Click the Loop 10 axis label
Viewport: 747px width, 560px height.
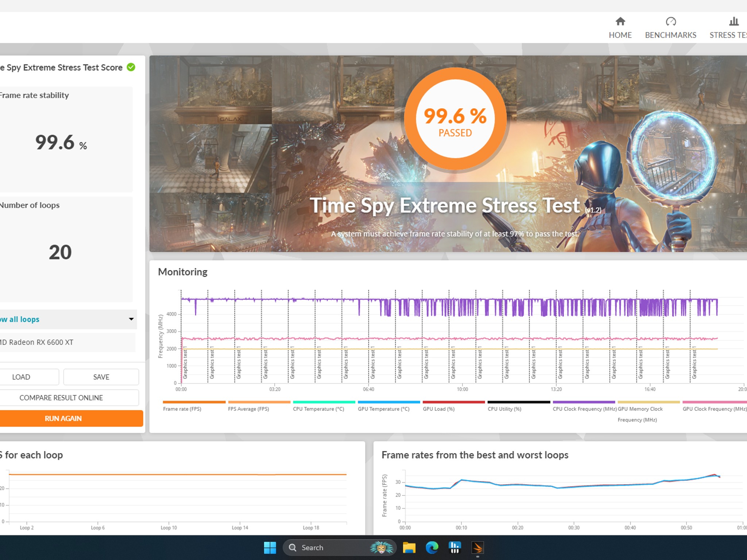(x=169, y=528)
